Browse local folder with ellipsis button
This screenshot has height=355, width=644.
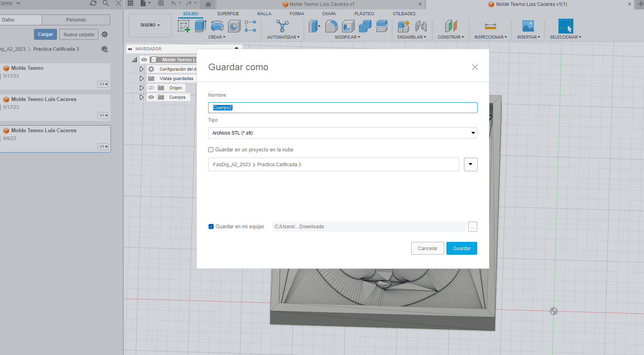click(473, 227)
